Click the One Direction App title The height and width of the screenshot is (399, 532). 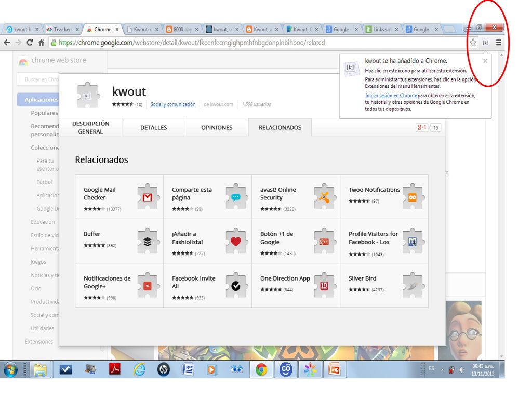click(x=285, y=278)
